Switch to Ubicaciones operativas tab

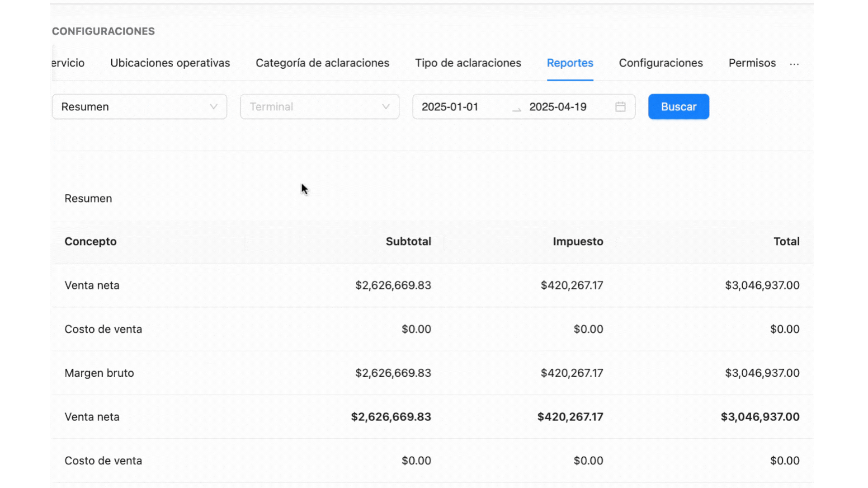[170, 63]
